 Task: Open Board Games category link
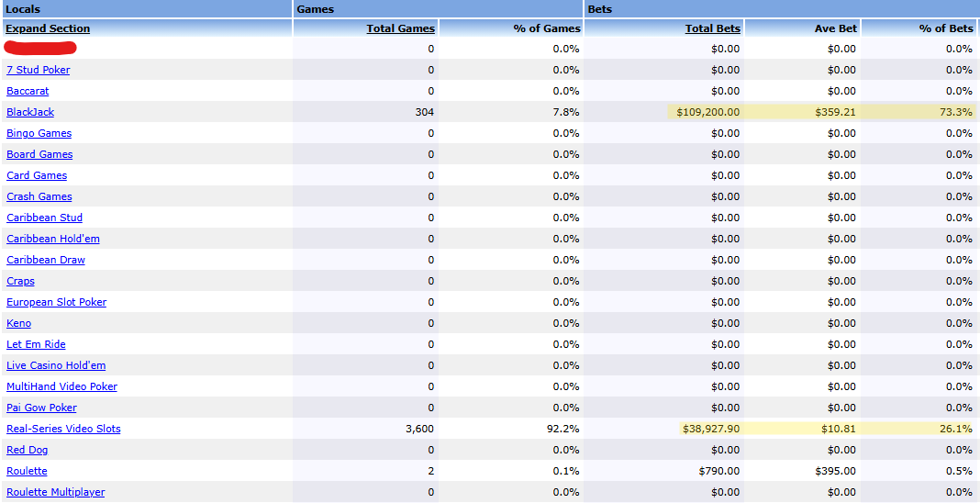(x=39, y=154)
